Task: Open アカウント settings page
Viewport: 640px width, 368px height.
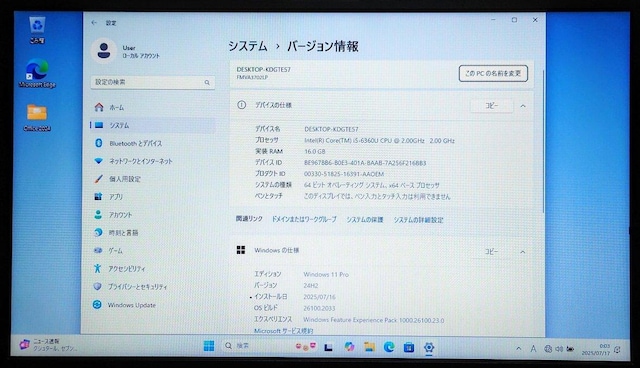Action: coord(153,215)
